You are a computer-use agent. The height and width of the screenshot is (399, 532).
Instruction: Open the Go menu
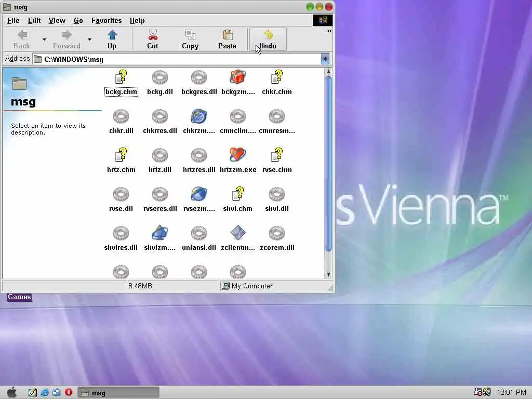click(x=78, y=21)
